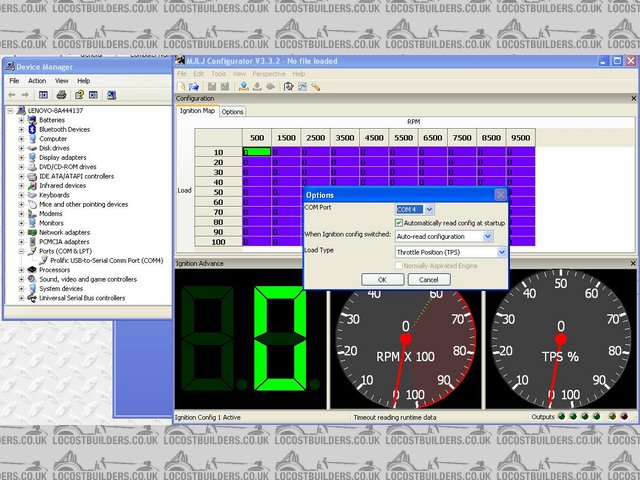Screen dimensions: 640x480
Task: Open the COM Port dropdown
Action: tap(430, 208)
